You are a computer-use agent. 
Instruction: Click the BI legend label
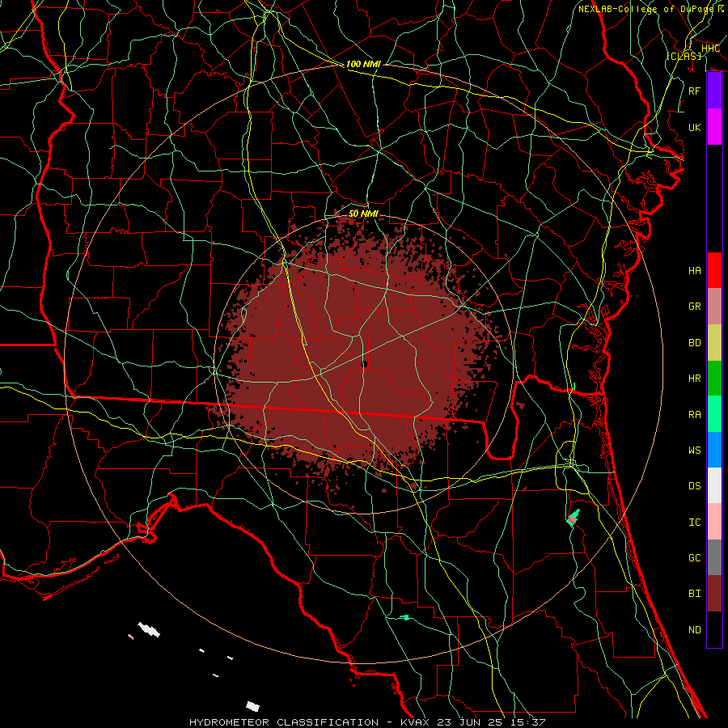pyautogui.click(x=695, y=594)
